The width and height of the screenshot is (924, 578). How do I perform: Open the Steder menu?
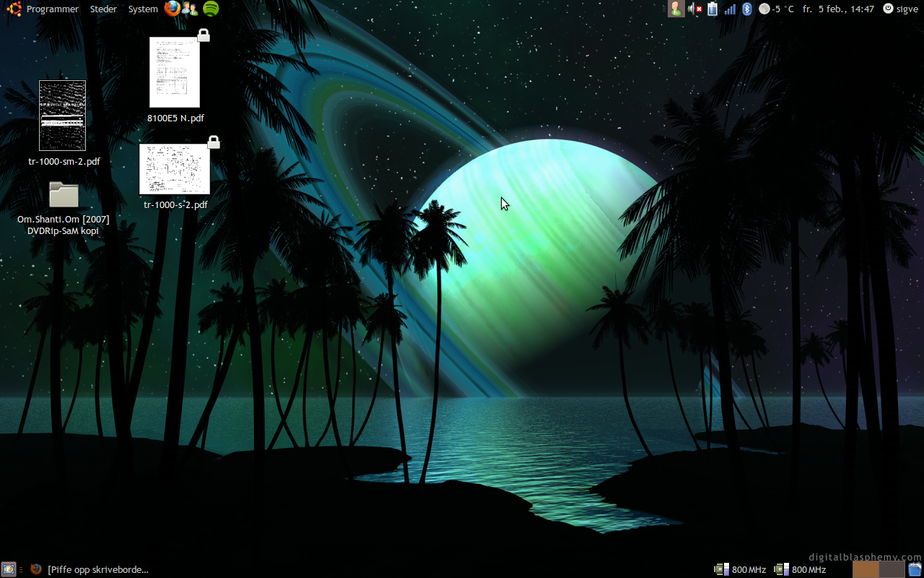103,9
